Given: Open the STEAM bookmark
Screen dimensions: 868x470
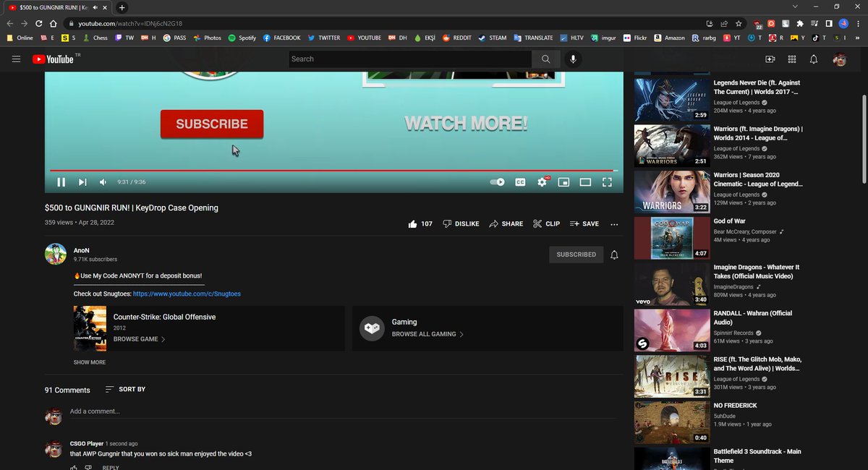Looking at the screenshot, I should [491, 38].
